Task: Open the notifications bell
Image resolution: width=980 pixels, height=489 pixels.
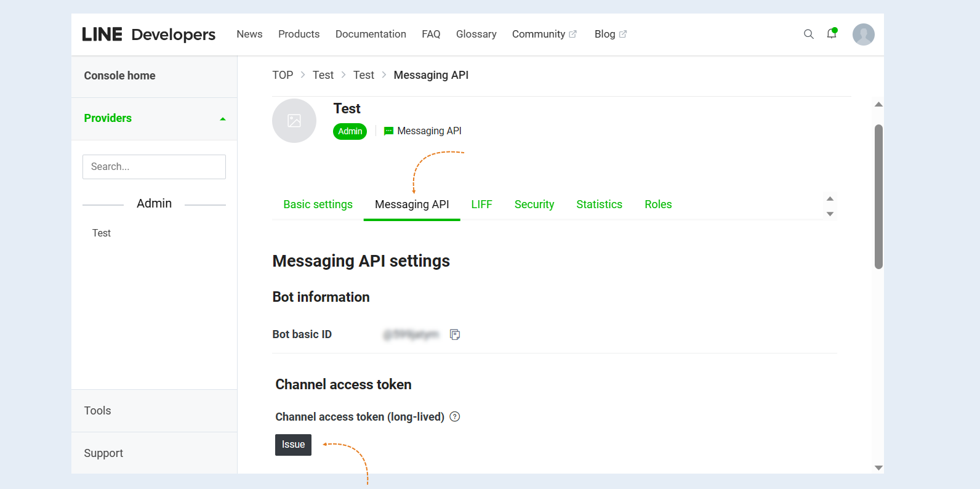Action: pyautogui.click(x=832, y=34)
